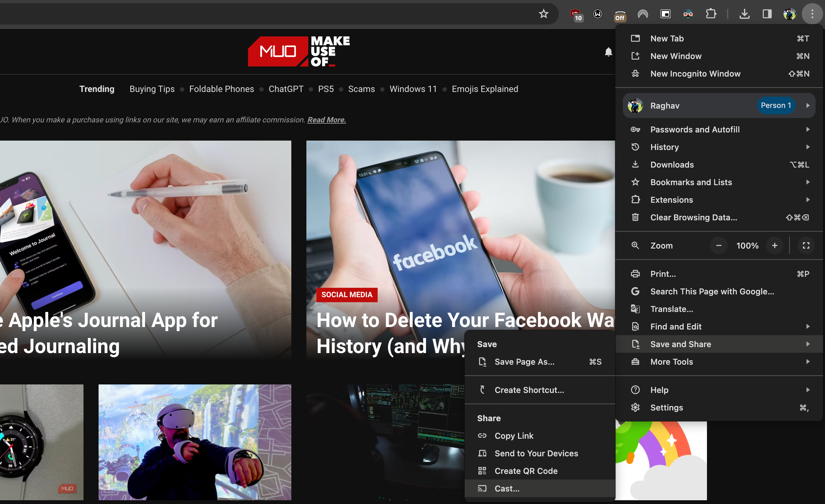Click the notification bell on MakeUseOf
This screenshot has width=825, height=504.
pyautogui.click(x=609, y=52)
